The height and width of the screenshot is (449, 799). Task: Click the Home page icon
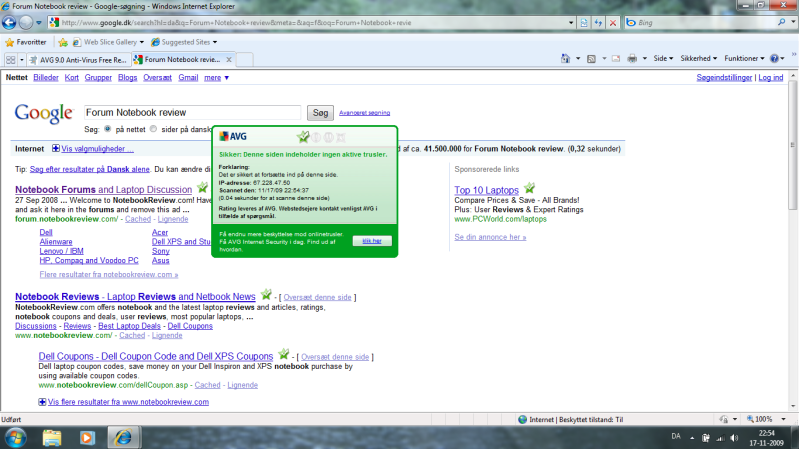[x=565, y=59]
